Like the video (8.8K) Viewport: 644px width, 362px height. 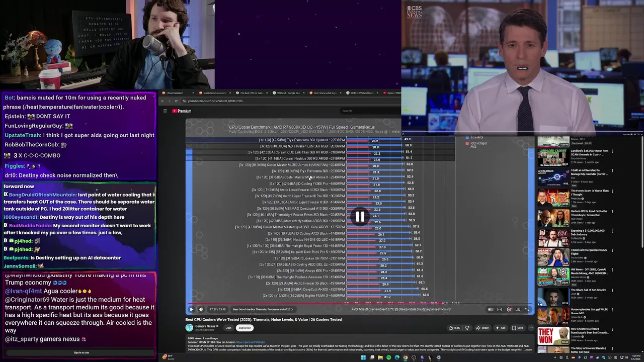[454, 328]
